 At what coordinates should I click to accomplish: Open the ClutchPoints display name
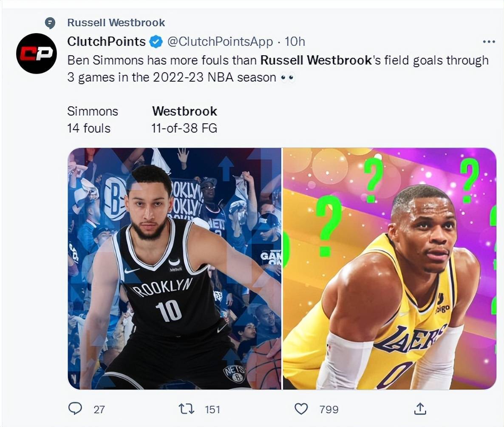point(106,42)
